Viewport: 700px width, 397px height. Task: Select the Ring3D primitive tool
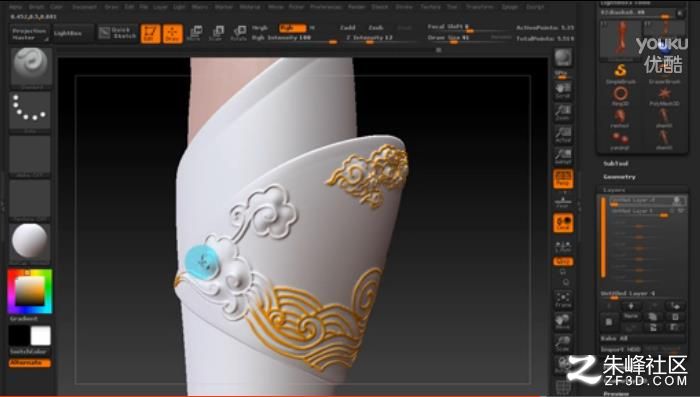point(621,96)
